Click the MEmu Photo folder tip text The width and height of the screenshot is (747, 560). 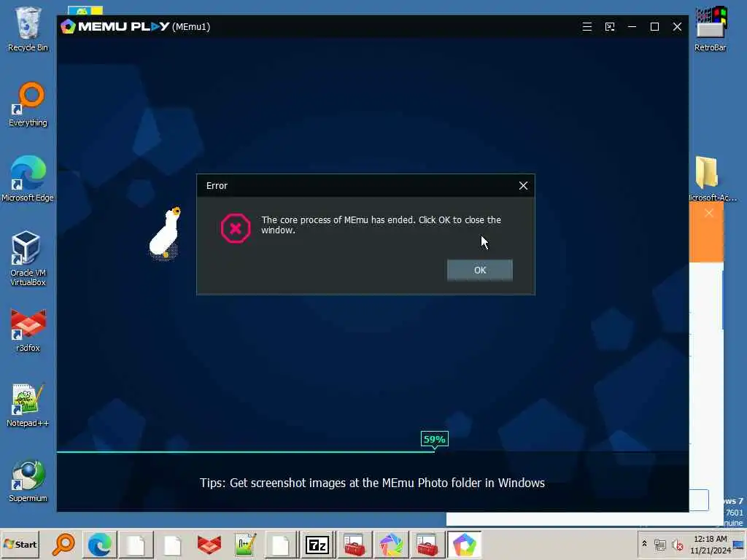[x=372, y=483]
